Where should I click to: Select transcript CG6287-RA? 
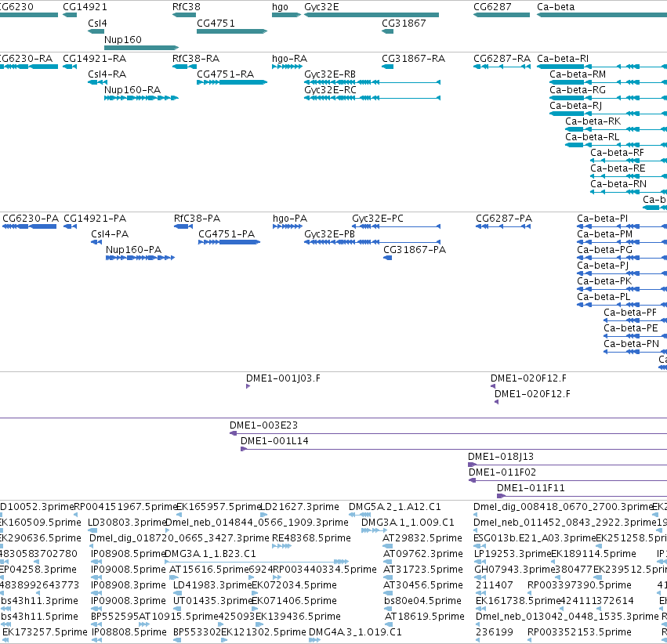(502, 67)
